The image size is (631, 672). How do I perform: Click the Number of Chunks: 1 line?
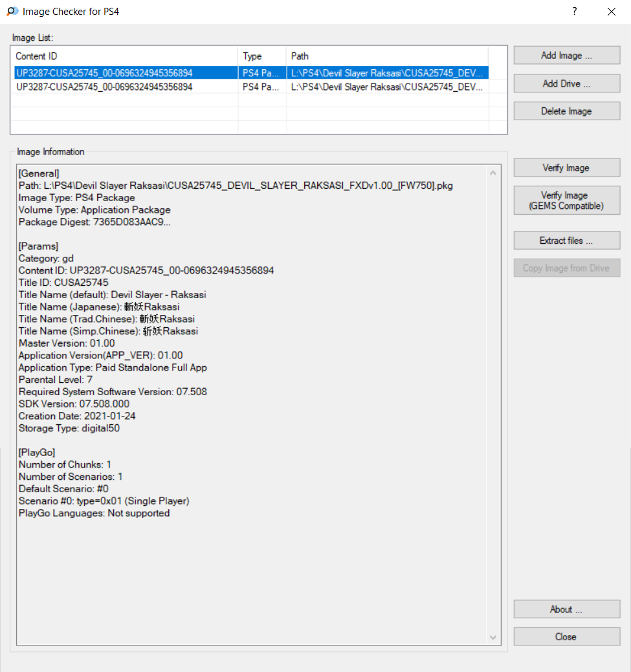click(x=65, y=464)
